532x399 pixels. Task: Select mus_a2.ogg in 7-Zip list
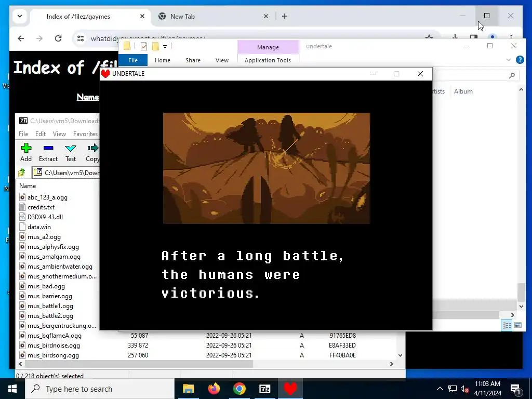[x=44, y=237]
